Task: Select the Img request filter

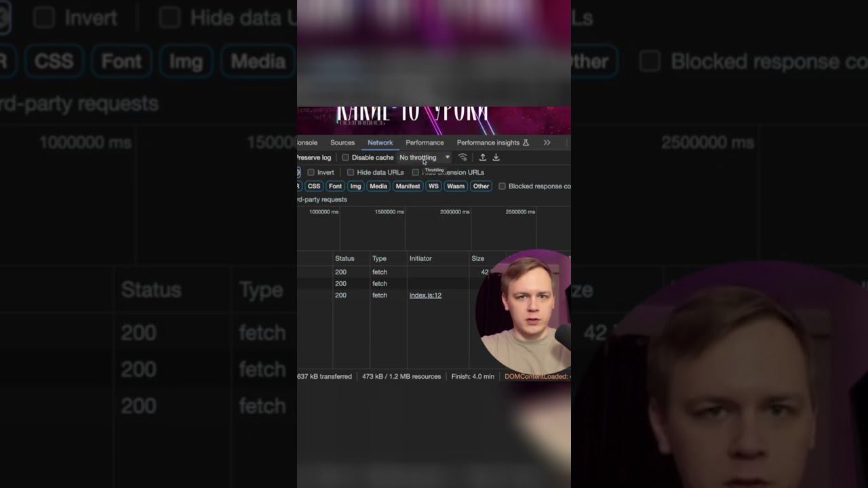Action: (356, 186)
